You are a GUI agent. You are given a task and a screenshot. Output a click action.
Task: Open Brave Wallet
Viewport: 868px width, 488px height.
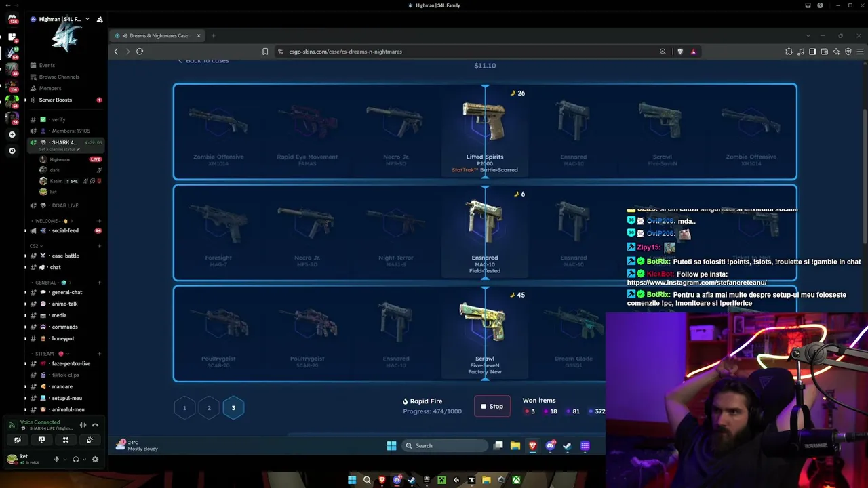[x=824, y=52]
